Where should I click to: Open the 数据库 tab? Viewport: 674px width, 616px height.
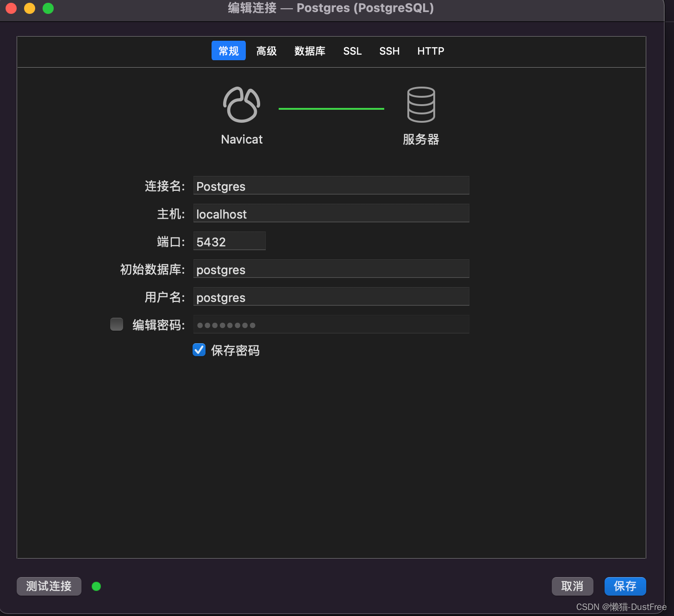tap(310, 51)
